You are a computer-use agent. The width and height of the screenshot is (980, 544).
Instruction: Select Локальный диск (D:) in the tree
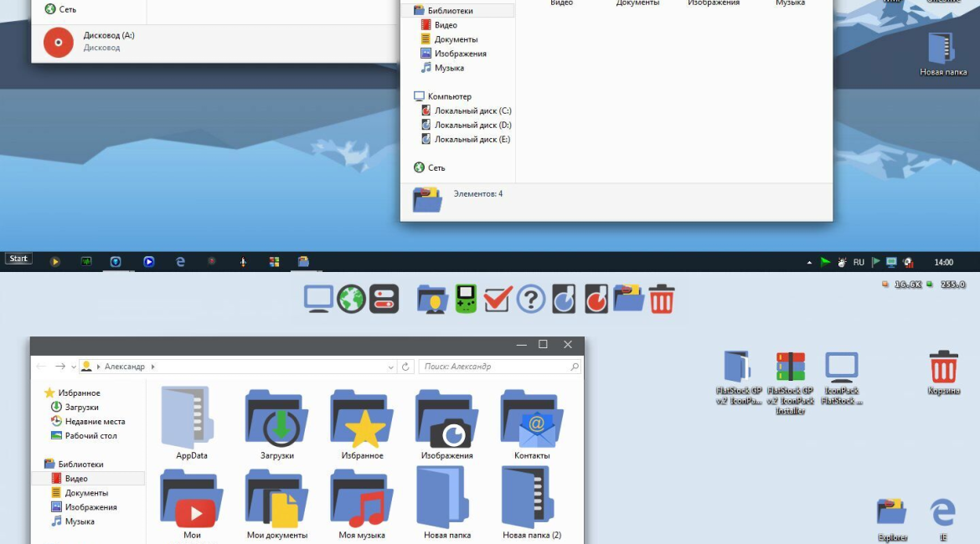coord(472,126)
